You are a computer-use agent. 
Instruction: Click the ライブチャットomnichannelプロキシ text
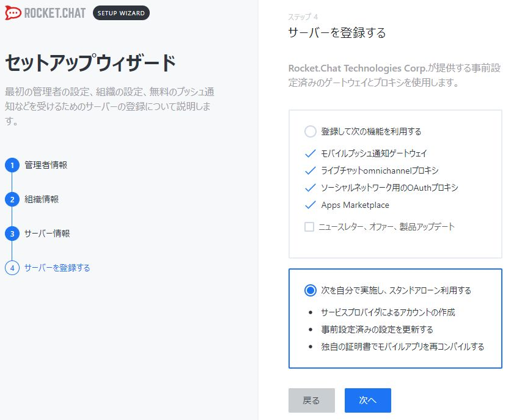[380, 171]
